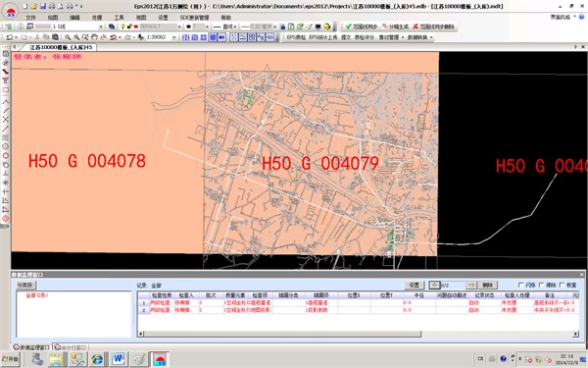Open Microsoft Word from the taskbar
588x368 pixels.
[119, 359]
